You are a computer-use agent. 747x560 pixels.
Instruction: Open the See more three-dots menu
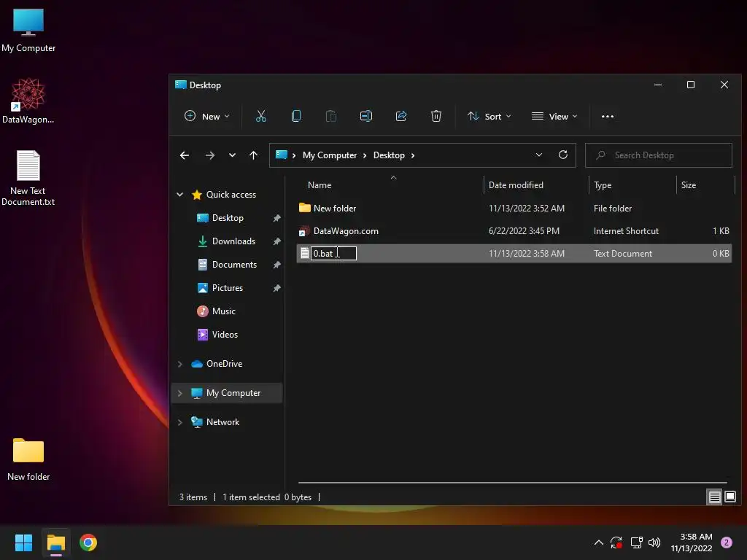coord(608,116)
